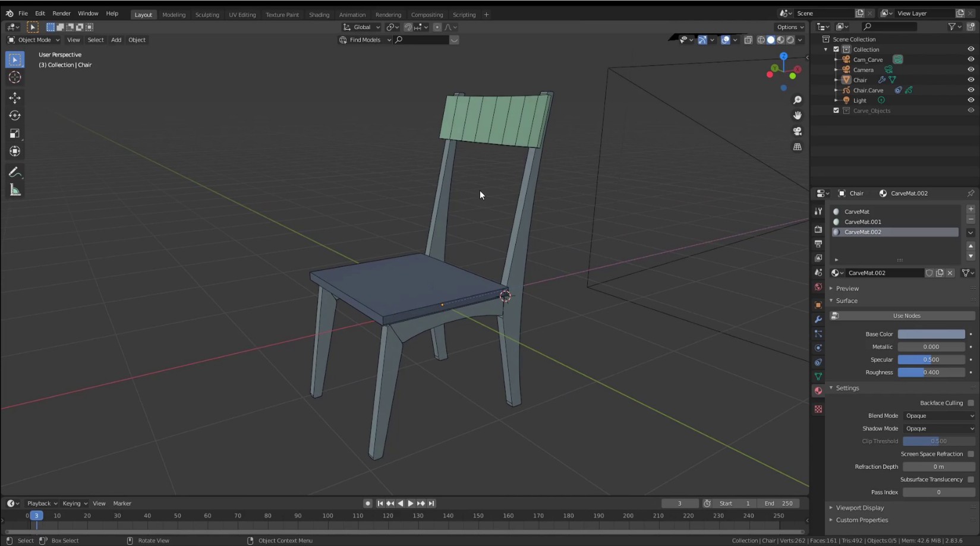The image size is (980, 546).
Task: Enable Subsurface Translucency checkbox
Action: click(x=970, y=479)
